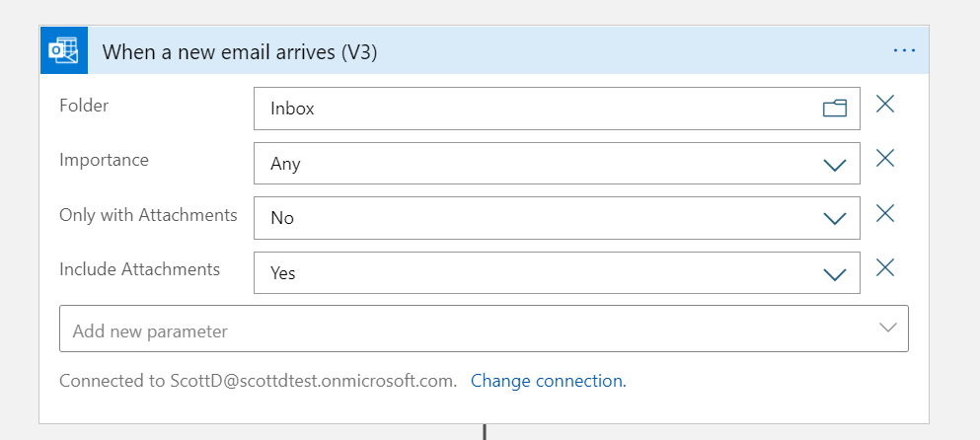The width and height of the screenshot is (980, 440).
Task: Click the 'Any' value in Importance box
Action: [x=285, y=164]
